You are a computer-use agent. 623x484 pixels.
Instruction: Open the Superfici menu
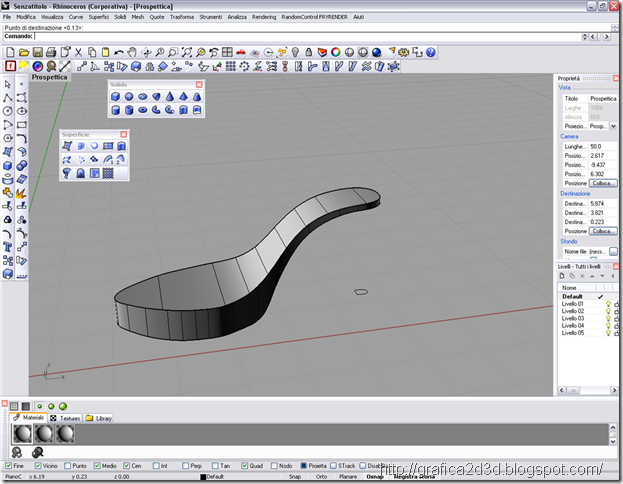[x=99, y=17]
